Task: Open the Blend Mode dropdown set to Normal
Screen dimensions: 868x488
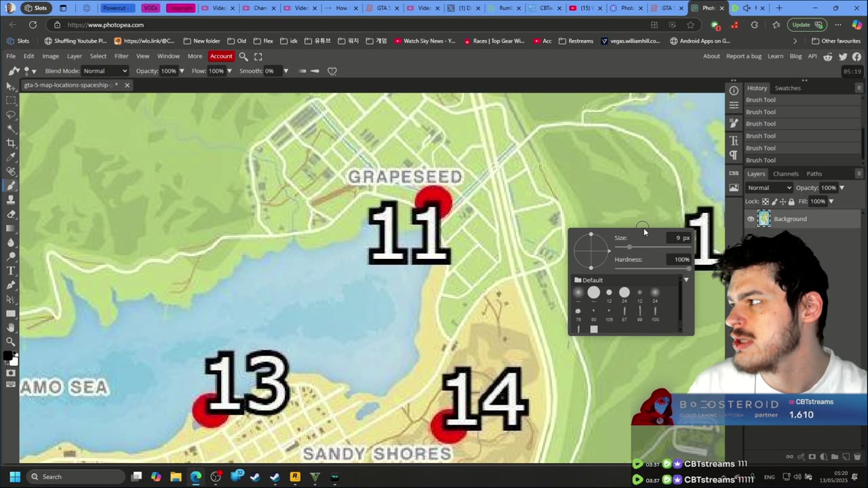Action: 105,71
